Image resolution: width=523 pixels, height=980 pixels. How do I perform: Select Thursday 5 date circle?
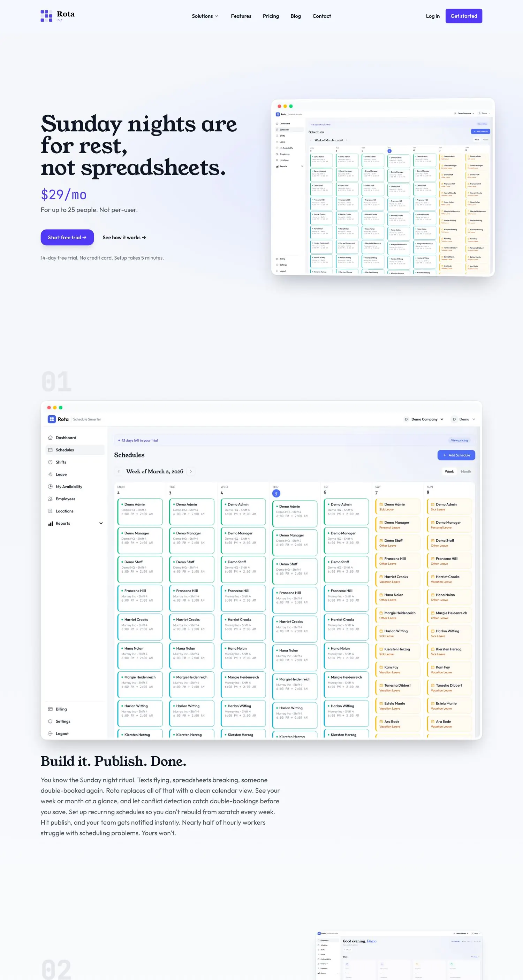click(x=276, y=493)
